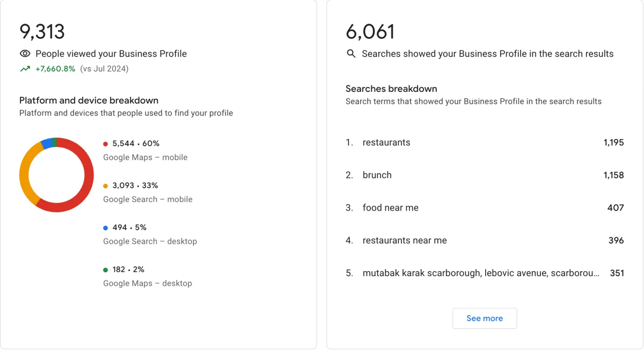Click the 9,313 profile views total
Screen dimensions: 644x354
point(42,32)
